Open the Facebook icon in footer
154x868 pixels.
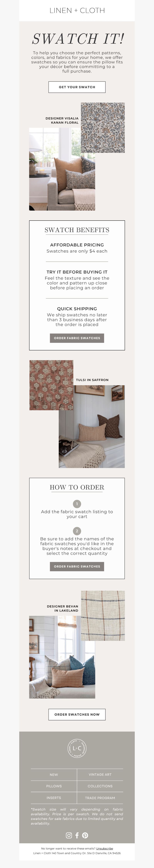(77, 835)
